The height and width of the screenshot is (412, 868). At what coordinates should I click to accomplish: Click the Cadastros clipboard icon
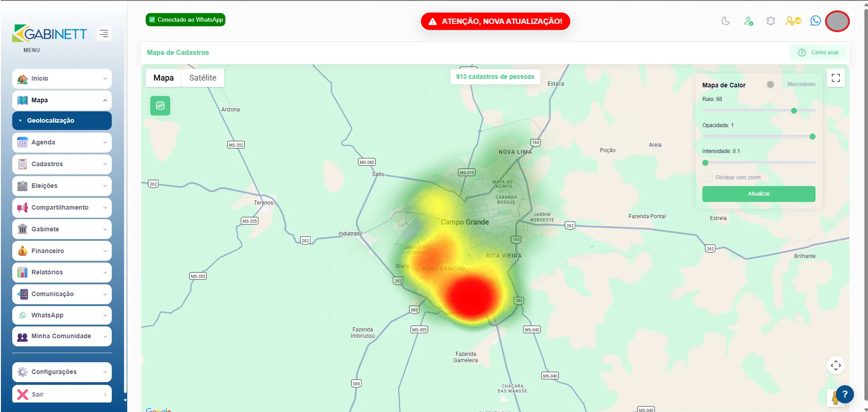23,164
